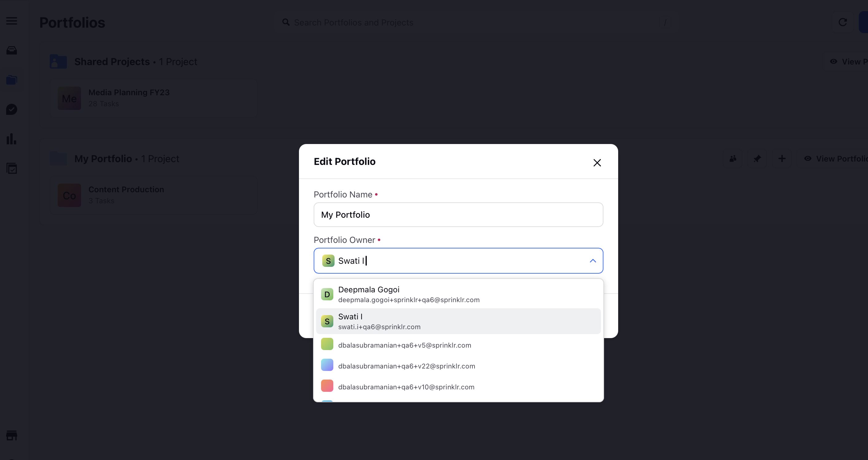This screenshot has height=460, width=868.
Task: Click the My Portfolio heading
Action: click(103, 159)
